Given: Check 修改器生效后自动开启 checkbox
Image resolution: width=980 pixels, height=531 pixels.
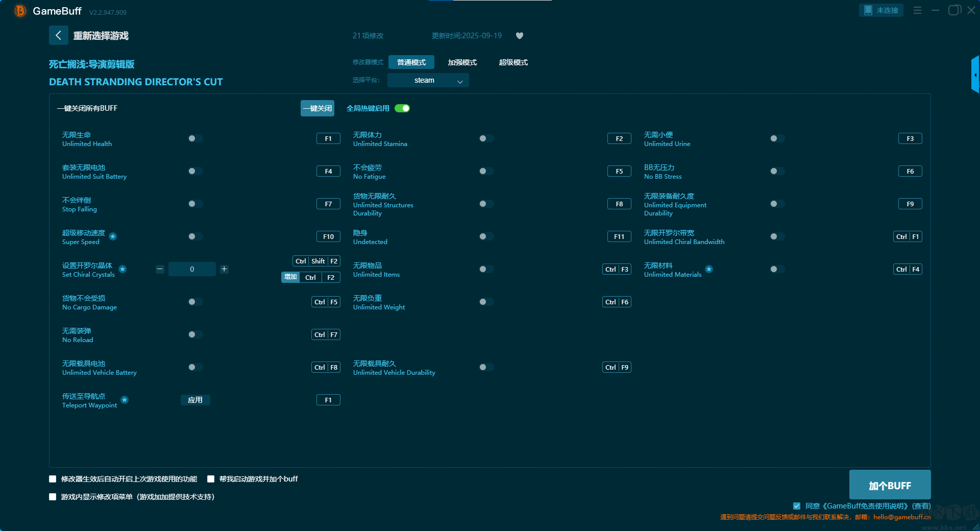Looking at the screenshot, I should pos(53,479).
